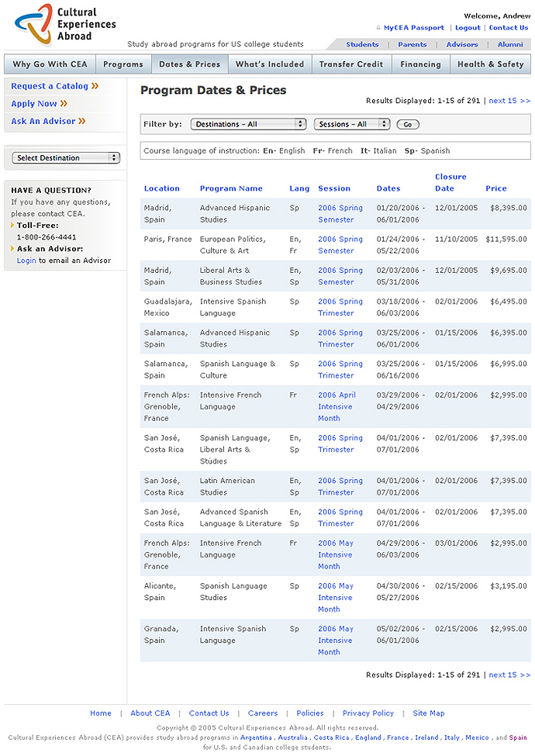Click the top next 15 results link
The width and height of the screenshot is (535, 756).
coord(509,101)
